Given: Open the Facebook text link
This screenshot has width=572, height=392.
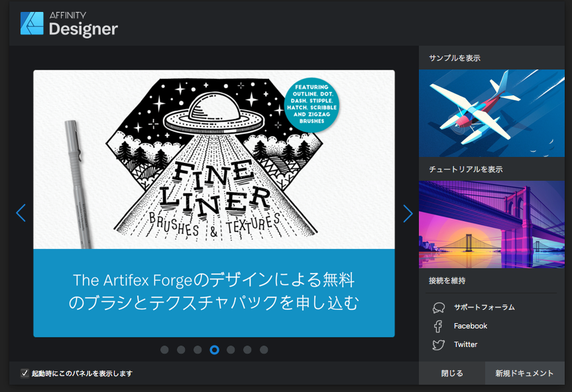Looking at the screenshot, I should pyautogui.click(x=470, y=326).
